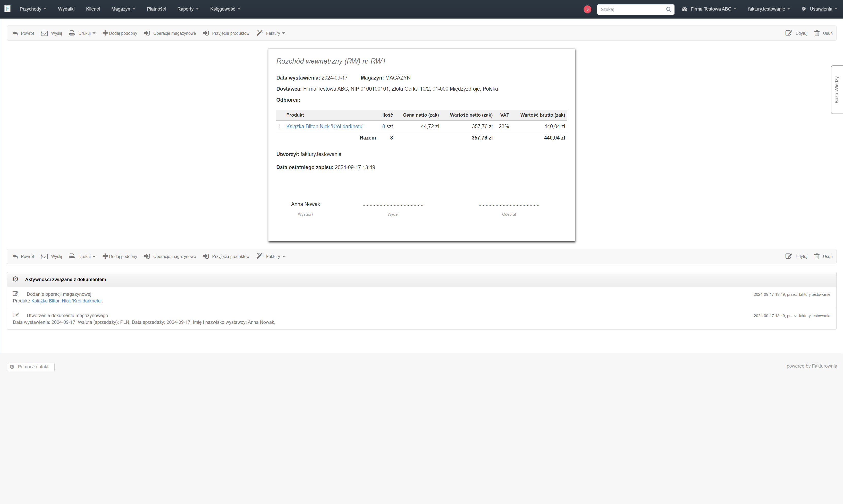Click the Fakturownia F logo icon

7,9
